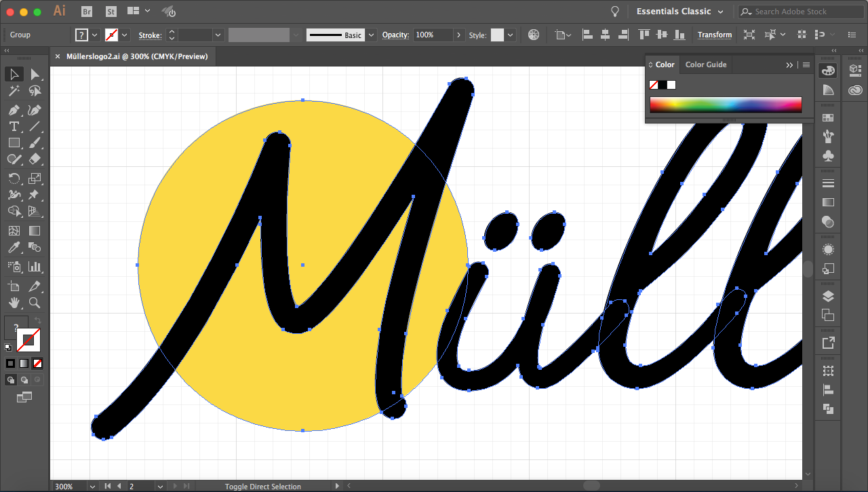Image resolution: width=868 pixels, height=492 pixels.
Task: Set paint mode to Color
Action: 10,363
